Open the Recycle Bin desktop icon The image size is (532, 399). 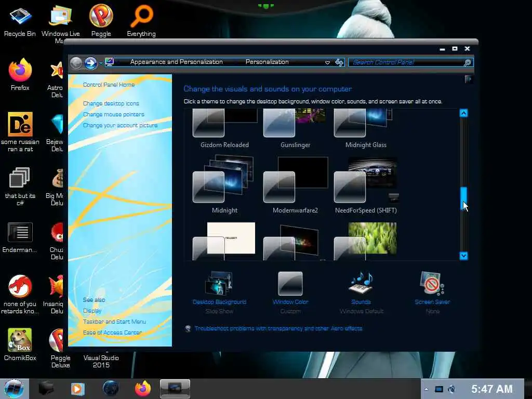click(x=20, y=21)
